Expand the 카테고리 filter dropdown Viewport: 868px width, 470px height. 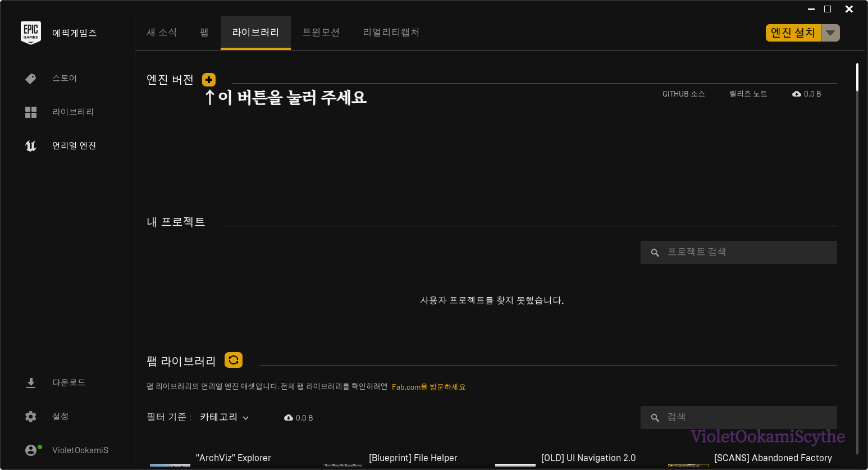click(x=225, y=417)
